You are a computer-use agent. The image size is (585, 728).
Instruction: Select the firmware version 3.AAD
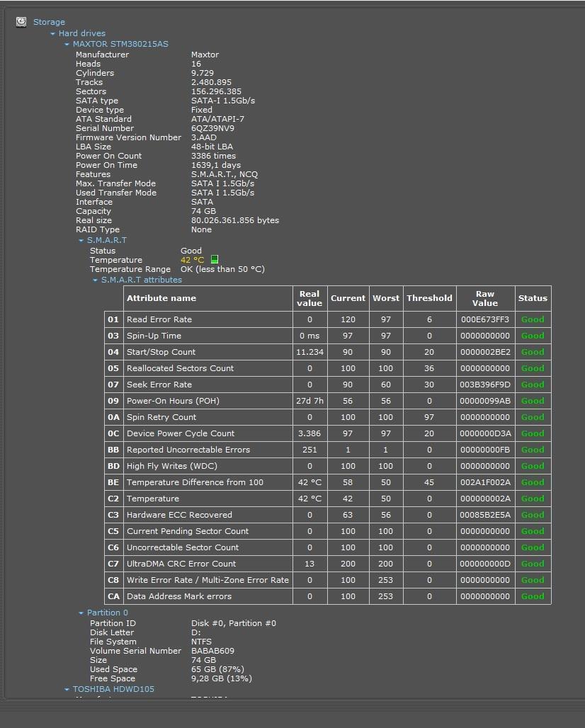point(204,137)
